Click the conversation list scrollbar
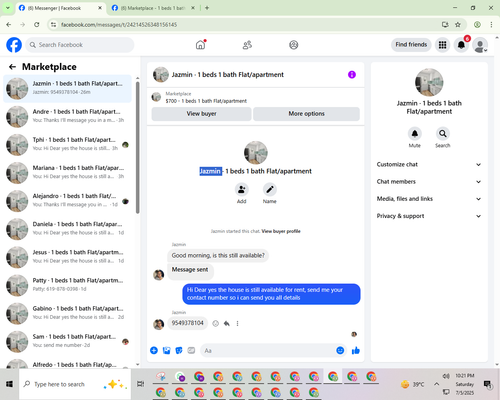The width and height of the screenshot is (500, 400). click(x=138, y=147)
